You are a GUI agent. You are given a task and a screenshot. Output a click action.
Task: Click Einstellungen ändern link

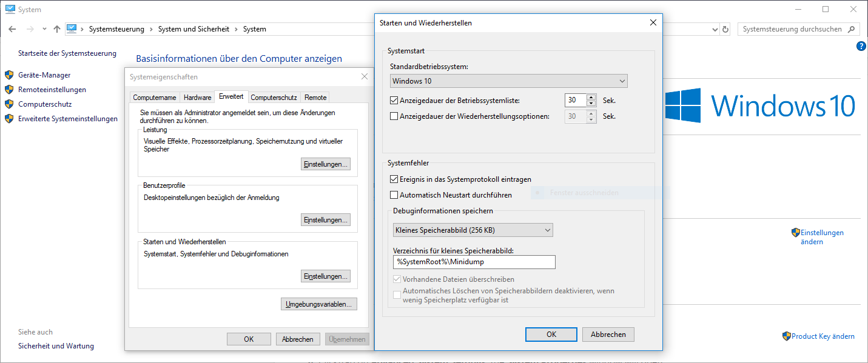click(822, 237)
